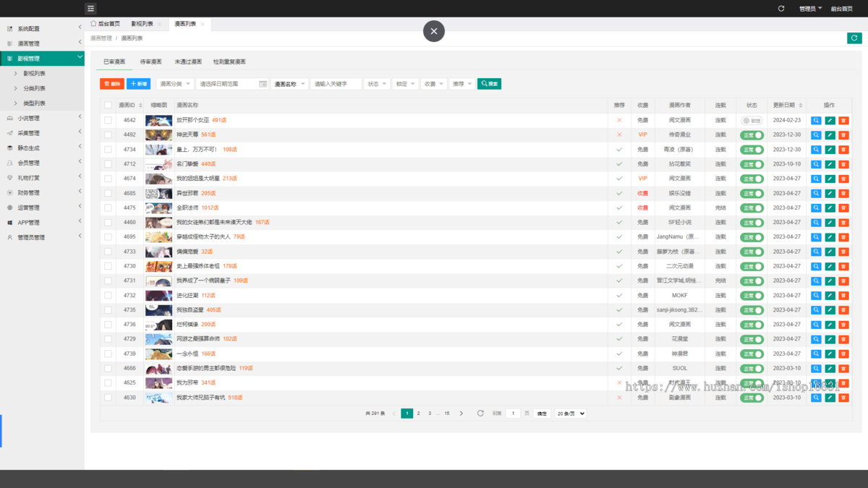Click the edit pencil for row 4460
Viewport: 868px width, 488px height.
coord(830,223)
